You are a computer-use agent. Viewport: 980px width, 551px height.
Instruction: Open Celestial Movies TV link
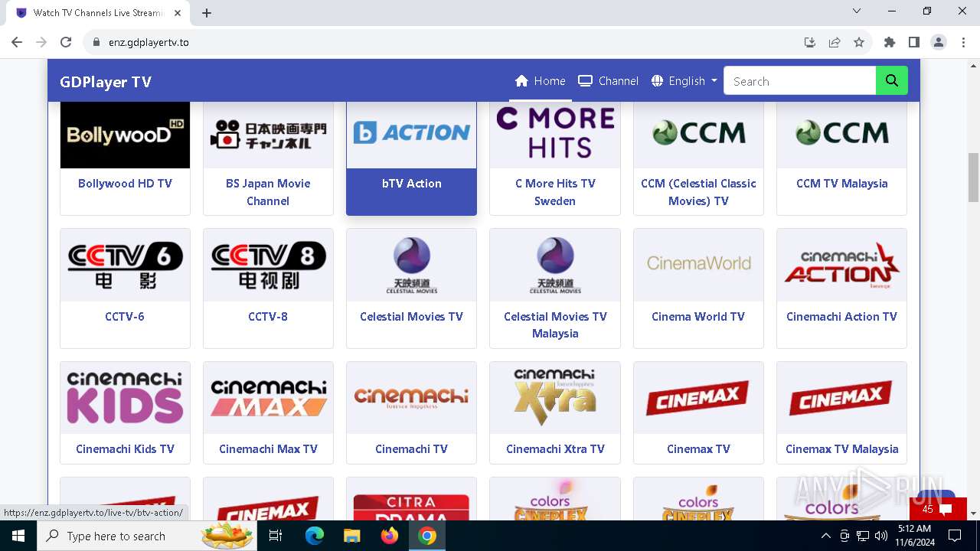(x=412, y=316)
